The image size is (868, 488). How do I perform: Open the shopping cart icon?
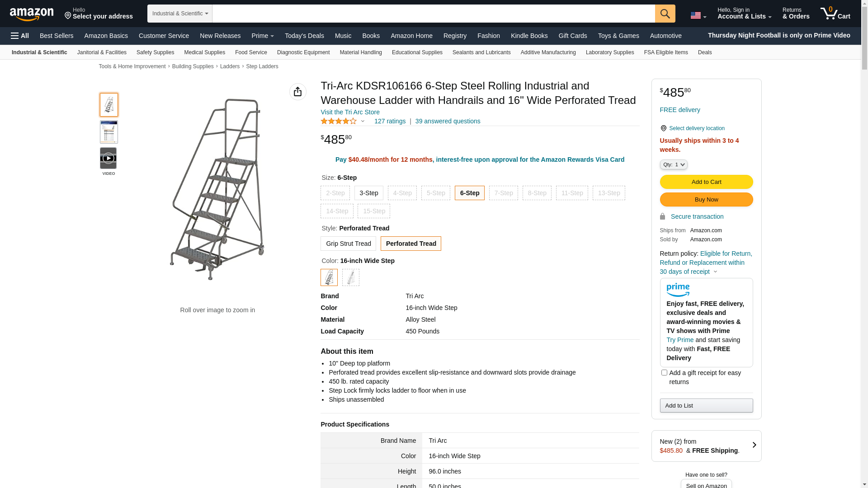835,14
